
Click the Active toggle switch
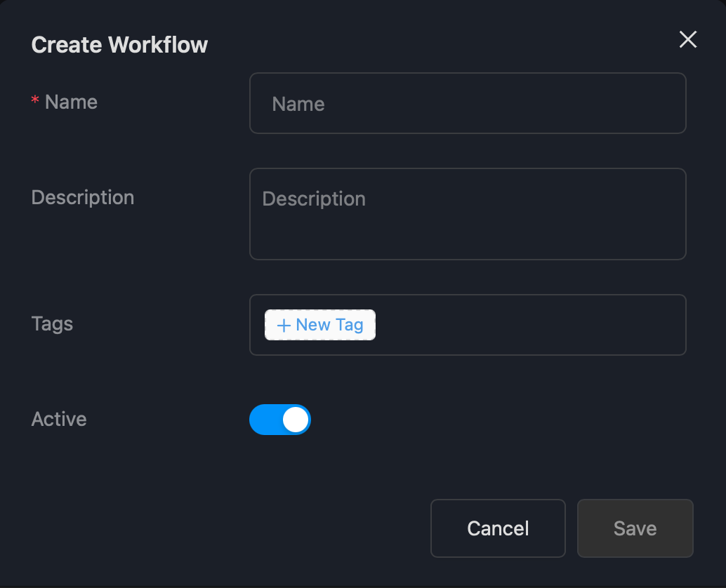click(x=280, y=419)
